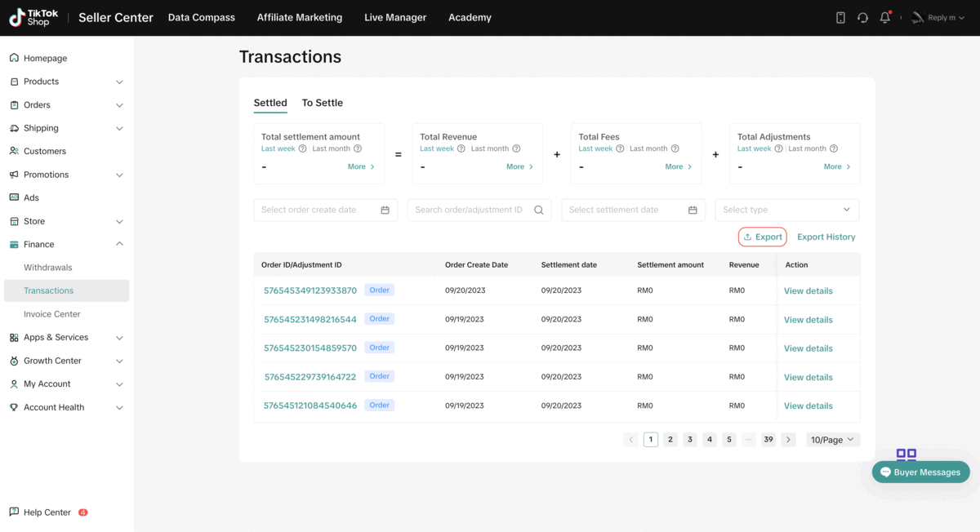This screenshot has width=980, height=532.
Task: Click the QR code icon above Buyer Messages
Action: [x=906, y=454]
